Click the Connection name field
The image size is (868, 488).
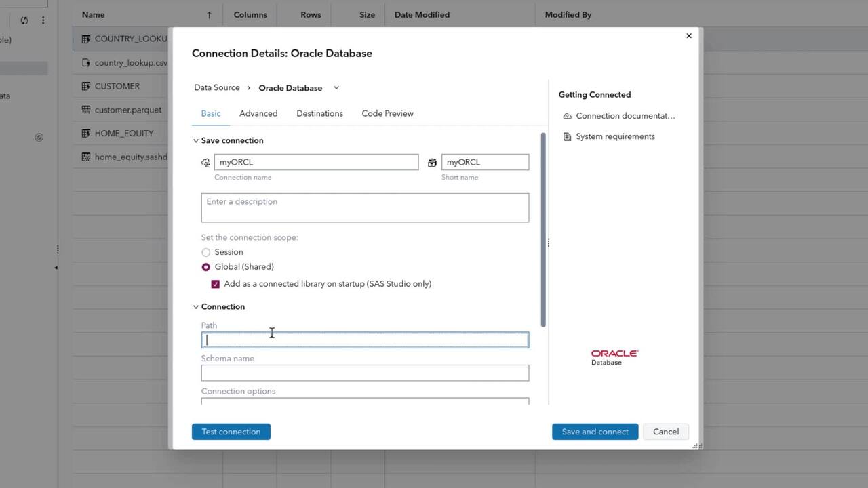(316, 162)
